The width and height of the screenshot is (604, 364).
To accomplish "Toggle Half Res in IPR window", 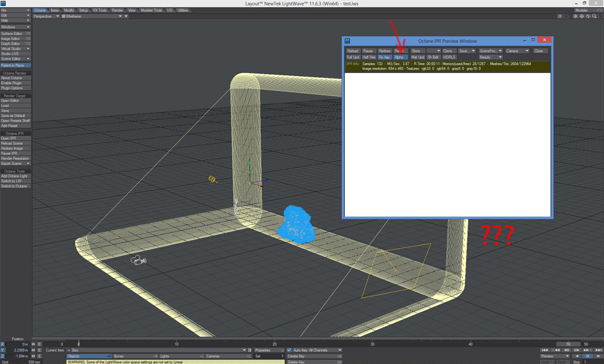I will 368,57.
